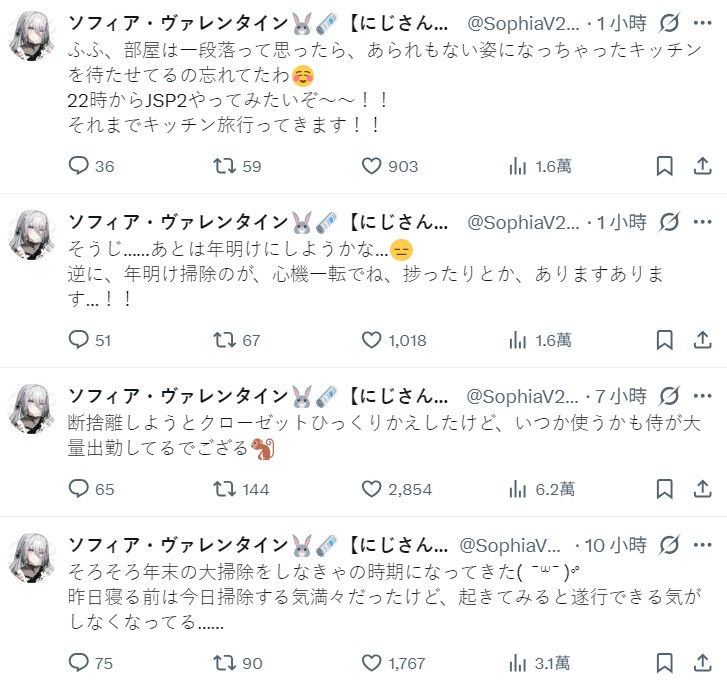Share the first tweet about JSP2
Viewport: 727px width, 683px height.
click(x=703, y=166)
